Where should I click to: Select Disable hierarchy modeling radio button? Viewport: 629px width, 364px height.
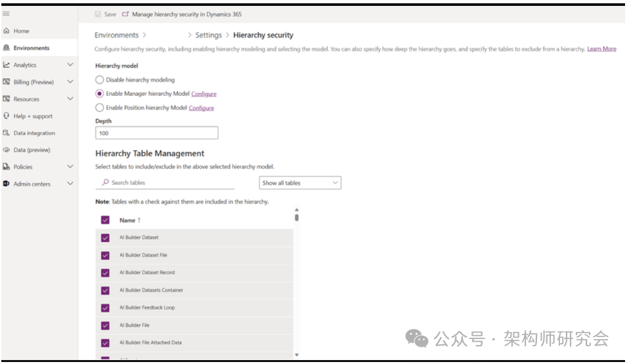[100, 79]
